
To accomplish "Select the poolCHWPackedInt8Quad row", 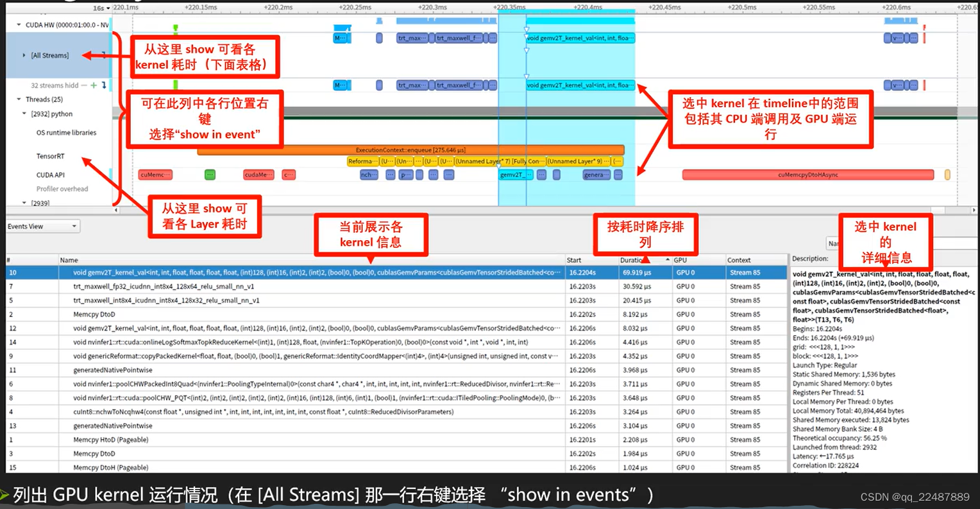I will pyautogui.click(x=396, y=384).
